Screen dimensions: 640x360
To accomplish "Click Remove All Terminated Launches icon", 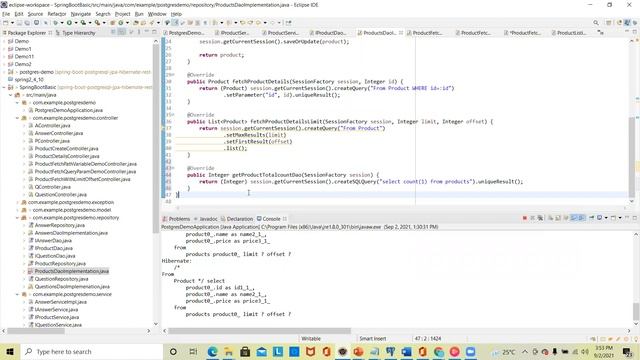I will coord(540,218).
